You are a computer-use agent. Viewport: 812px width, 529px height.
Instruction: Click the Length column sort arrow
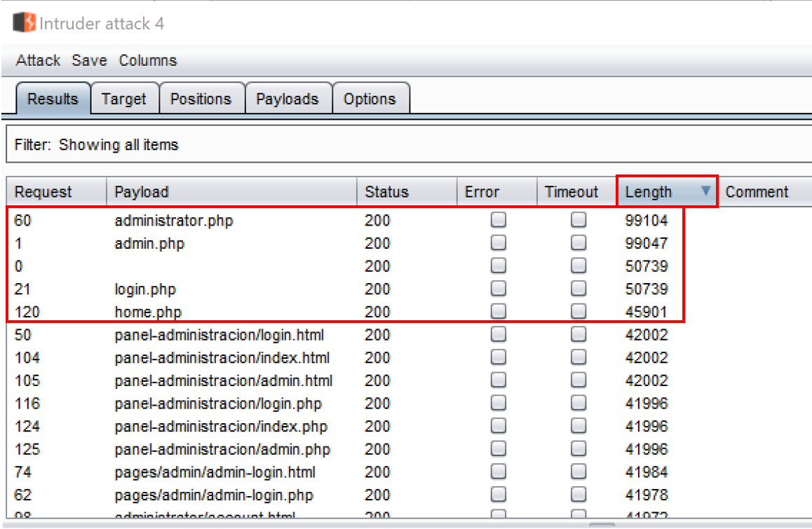coord(705,191)
